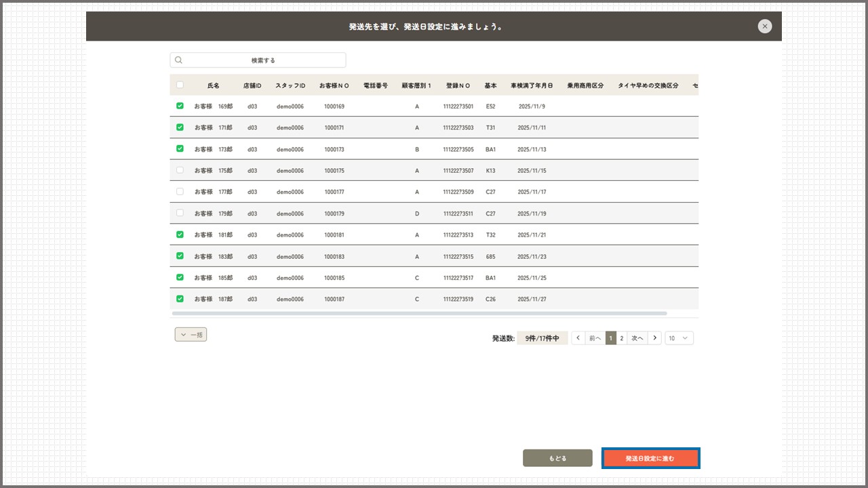Click the 発送数 count 9件/17件中
This screenshot has width=868, height=488.
coord(542,338)
